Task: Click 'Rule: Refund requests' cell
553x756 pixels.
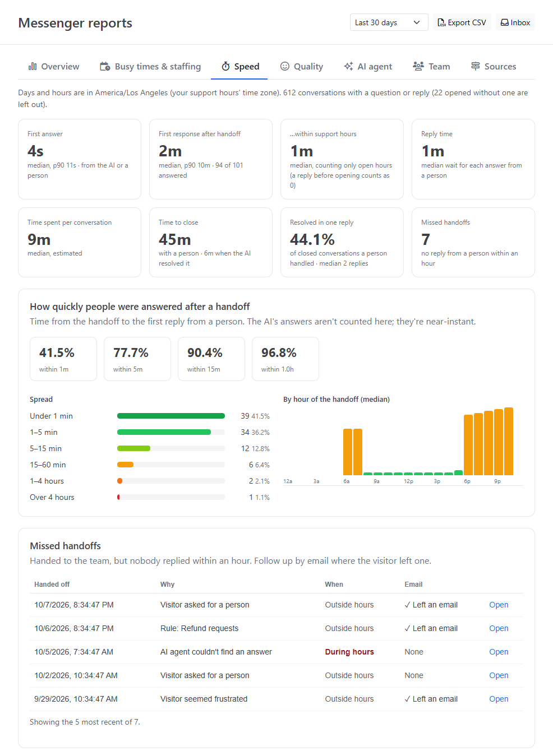Action: (199, 628)
